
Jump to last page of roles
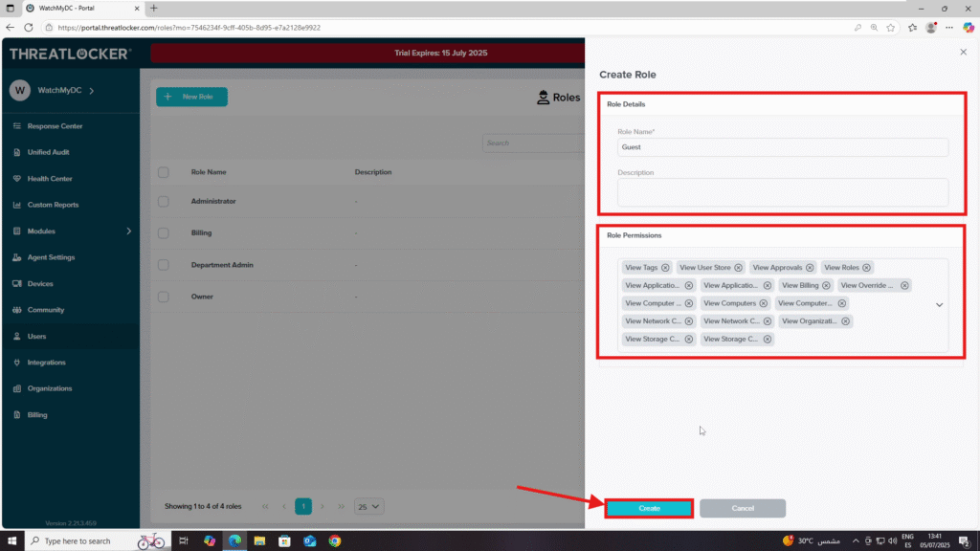342,507
